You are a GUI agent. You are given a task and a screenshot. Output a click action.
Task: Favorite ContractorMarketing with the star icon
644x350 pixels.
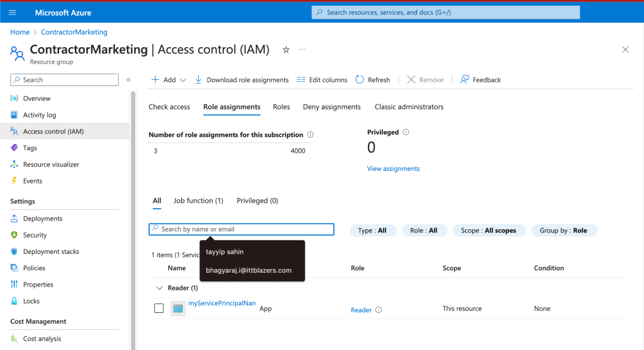tap(286, 50)
